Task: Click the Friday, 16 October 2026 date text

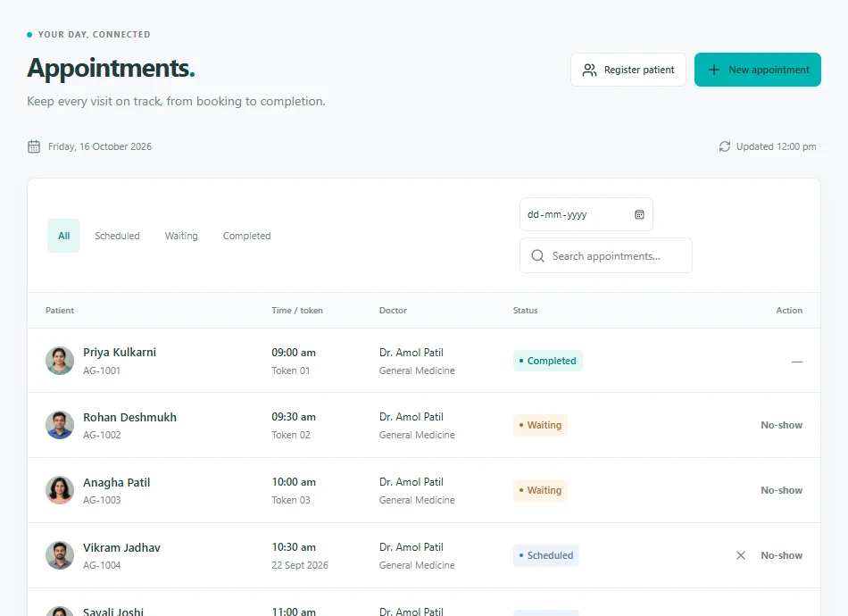Action: point(100,146)
